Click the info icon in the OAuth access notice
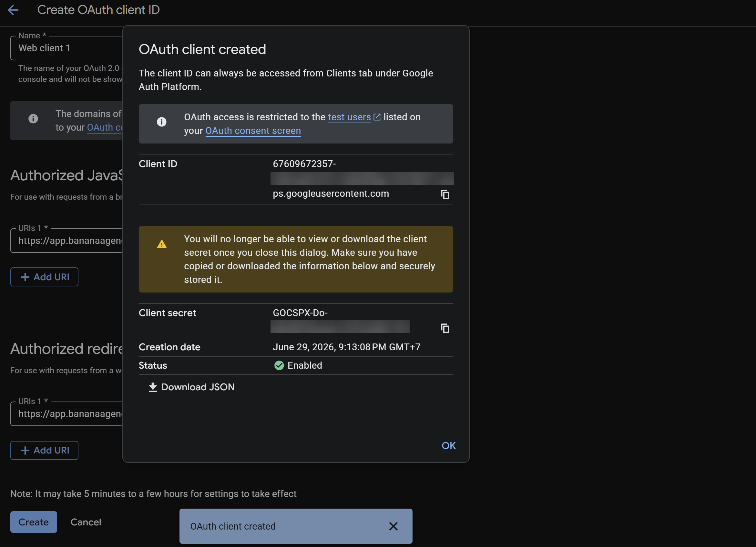The height and width of the screenshot is (547, 756). click(162, 122)
